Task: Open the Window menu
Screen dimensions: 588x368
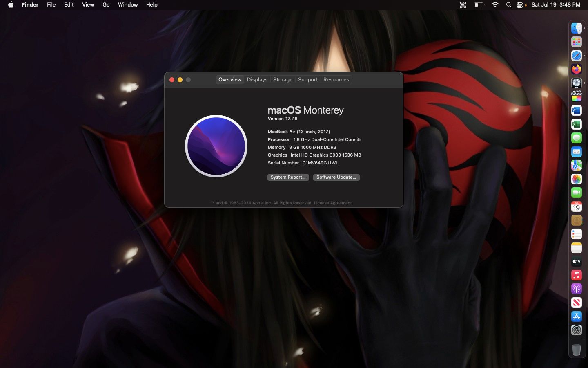Action: [128, 5]
